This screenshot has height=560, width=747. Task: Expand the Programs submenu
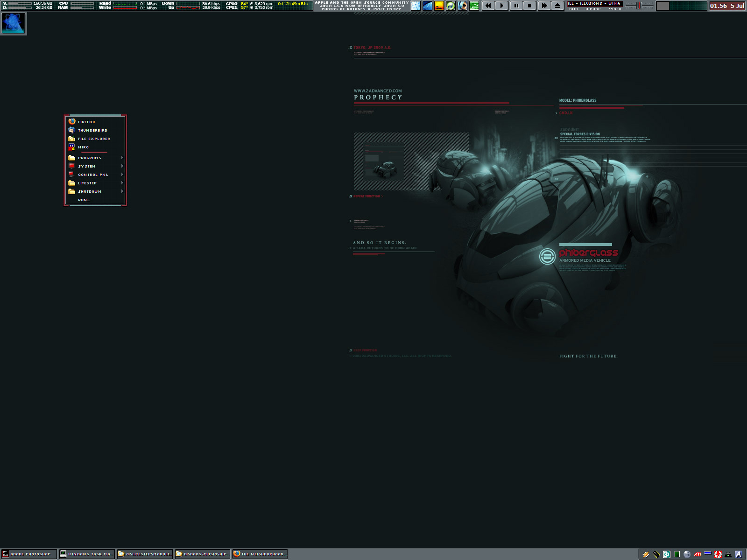(x=90, y=158)
